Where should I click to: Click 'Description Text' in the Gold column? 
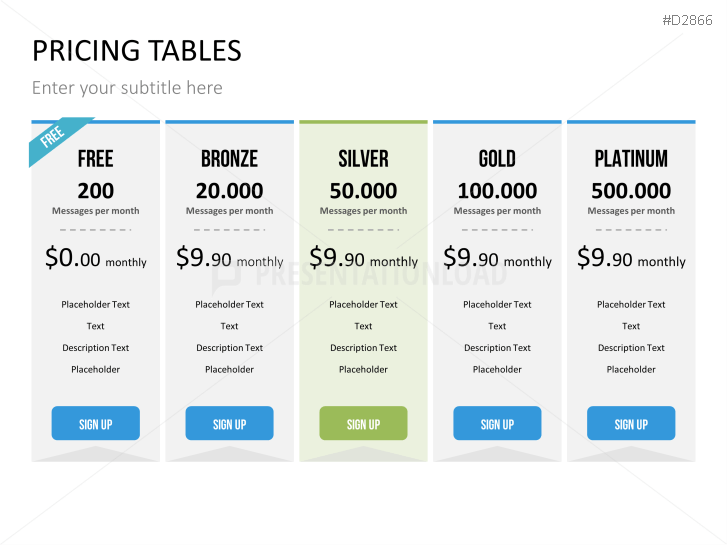pyautogui.click(x=497, y=348)
